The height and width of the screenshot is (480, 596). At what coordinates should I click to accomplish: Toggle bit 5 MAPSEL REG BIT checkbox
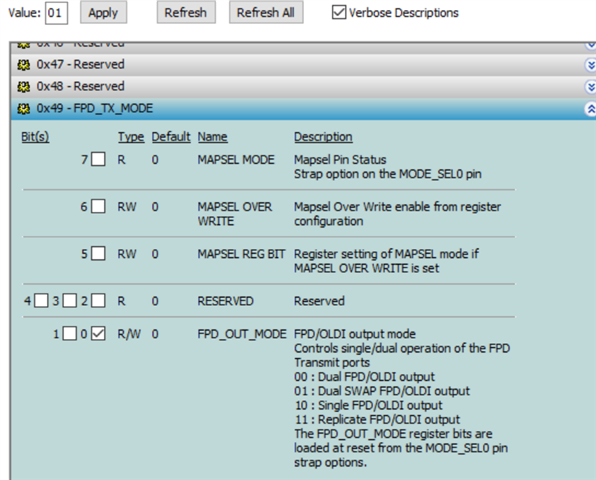point(98,253)
